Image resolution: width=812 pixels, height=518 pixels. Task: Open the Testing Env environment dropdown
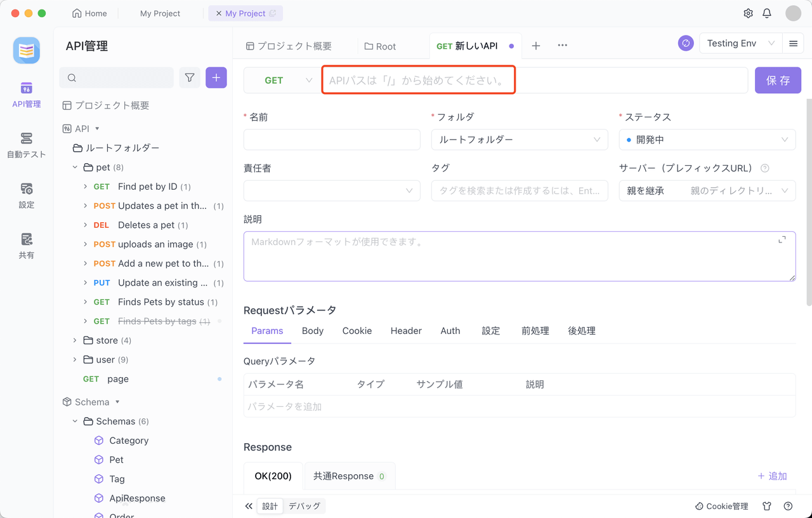click(740, 43)
